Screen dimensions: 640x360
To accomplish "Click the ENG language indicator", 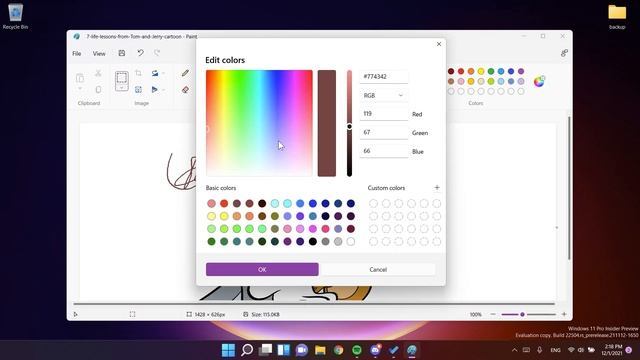I will click(555, 350).
